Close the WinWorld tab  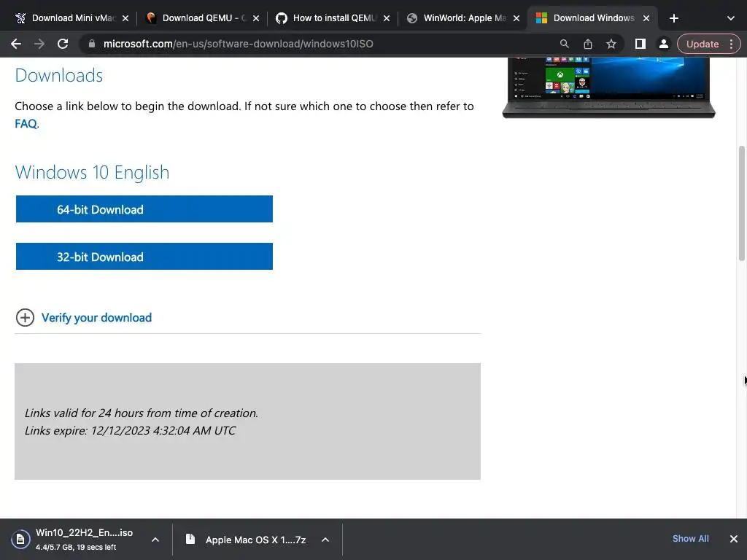point(516,18)
